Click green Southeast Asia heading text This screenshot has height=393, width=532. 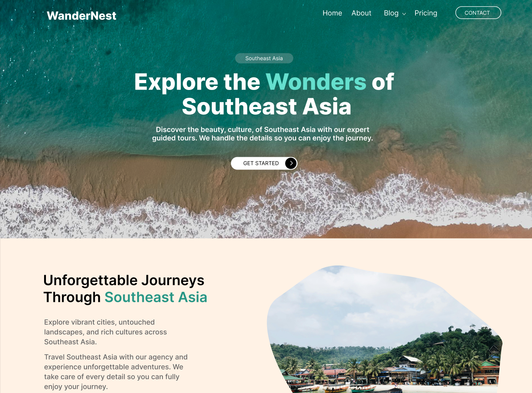point(156,297)
